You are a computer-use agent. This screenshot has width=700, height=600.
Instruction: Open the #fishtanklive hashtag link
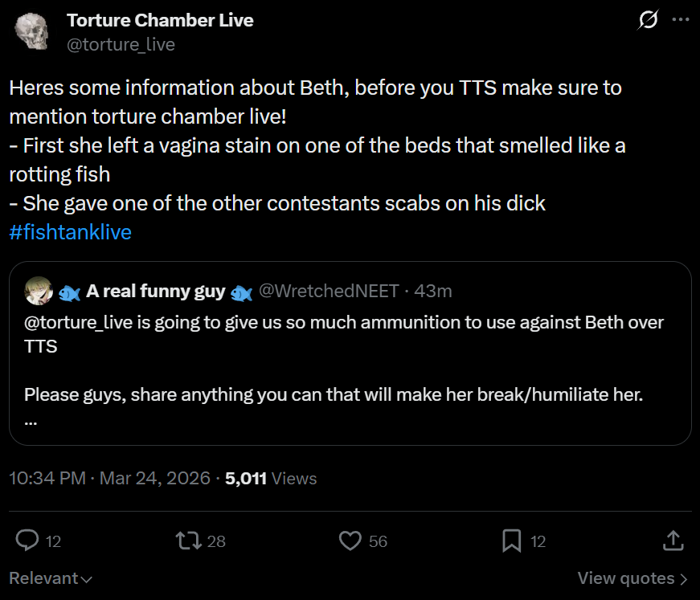pos(70,233)
